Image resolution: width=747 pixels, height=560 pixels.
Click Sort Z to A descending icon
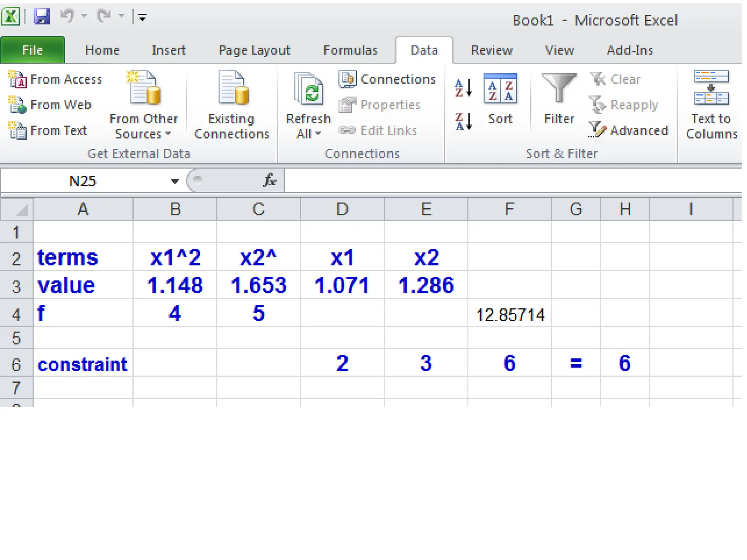click(x=463, y=121)
